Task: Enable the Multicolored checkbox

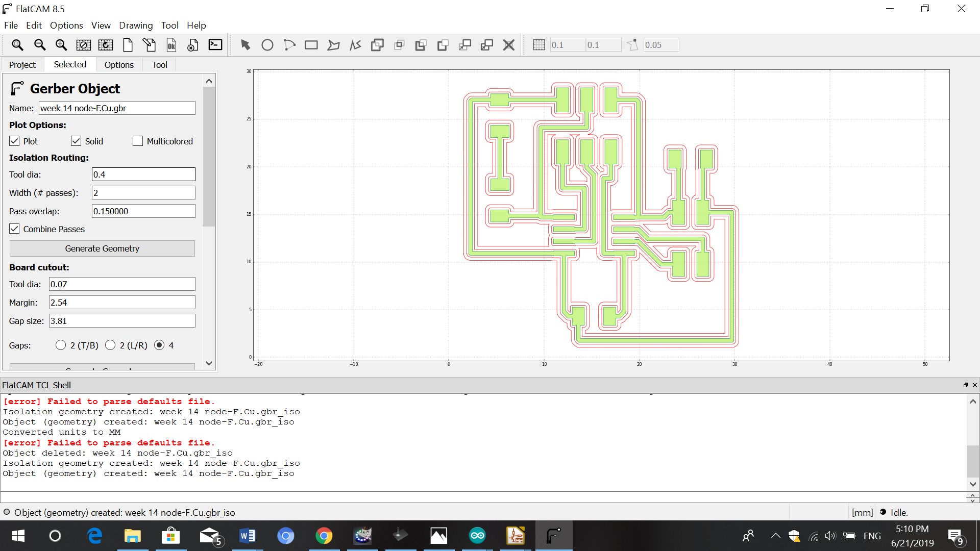Action: pyautogui.click(x=138, y=141)
